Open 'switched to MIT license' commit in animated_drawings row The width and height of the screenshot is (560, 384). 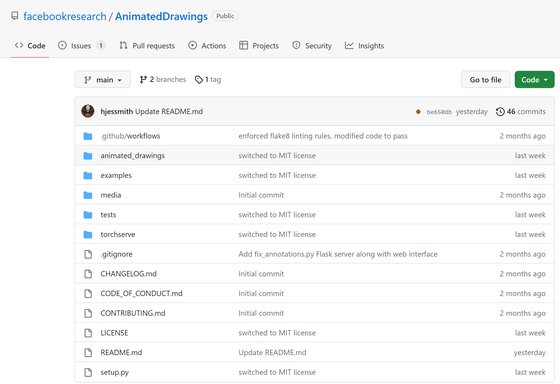(x=277, y=156)
